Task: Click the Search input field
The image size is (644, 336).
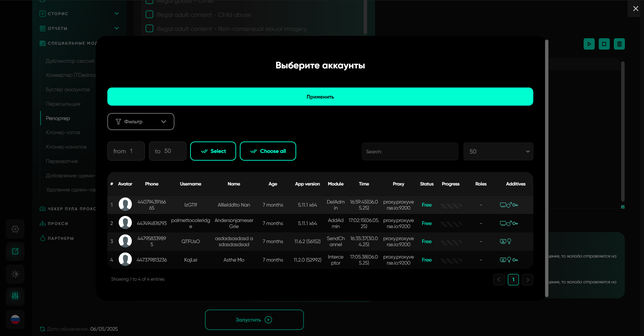Action: (x=410, y=152)
